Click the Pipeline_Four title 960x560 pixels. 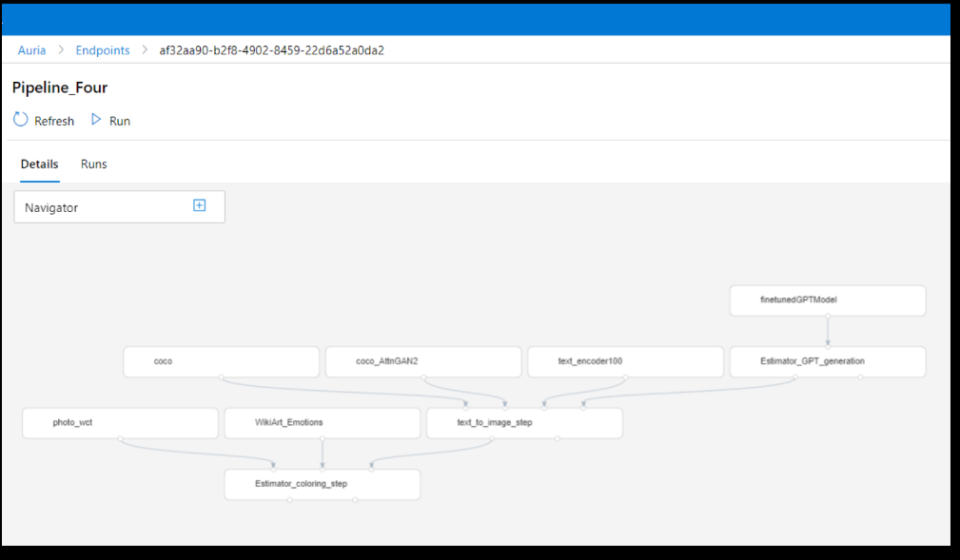(60, 88)
